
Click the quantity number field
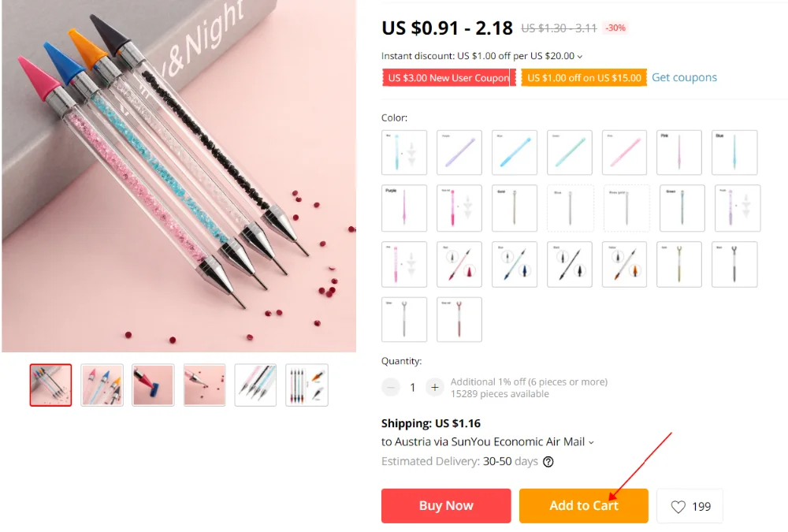[413, 387]
